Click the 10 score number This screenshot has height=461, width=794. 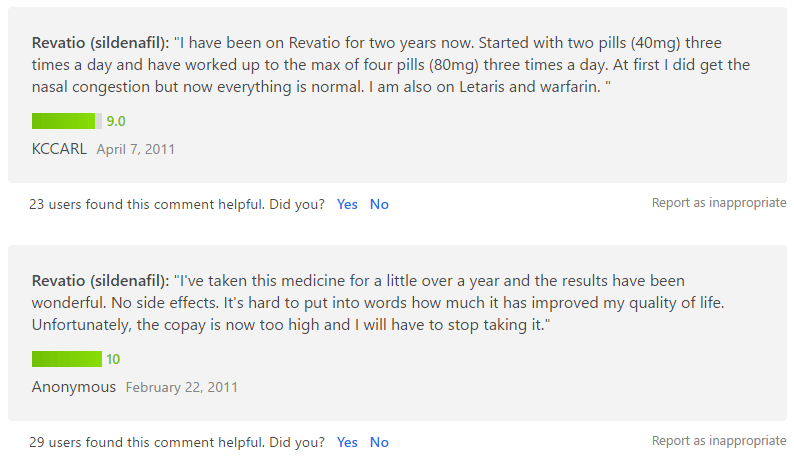point(113,359)
